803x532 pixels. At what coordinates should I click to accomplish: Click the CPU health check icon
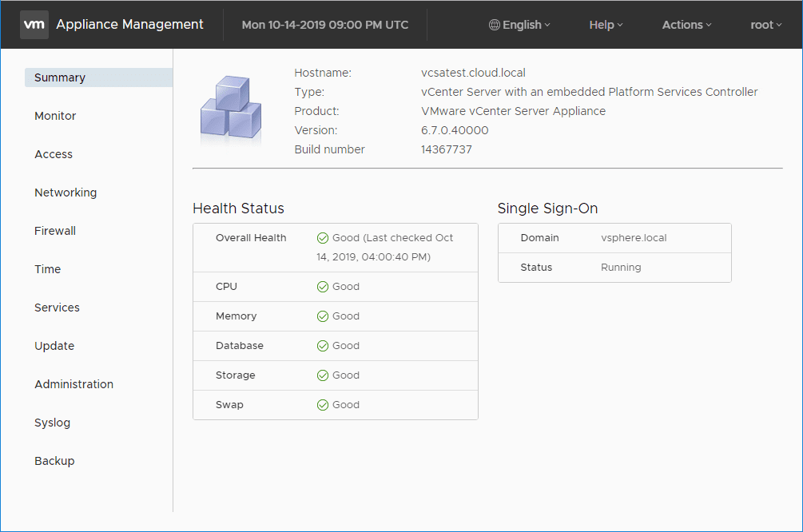point(323,287)
